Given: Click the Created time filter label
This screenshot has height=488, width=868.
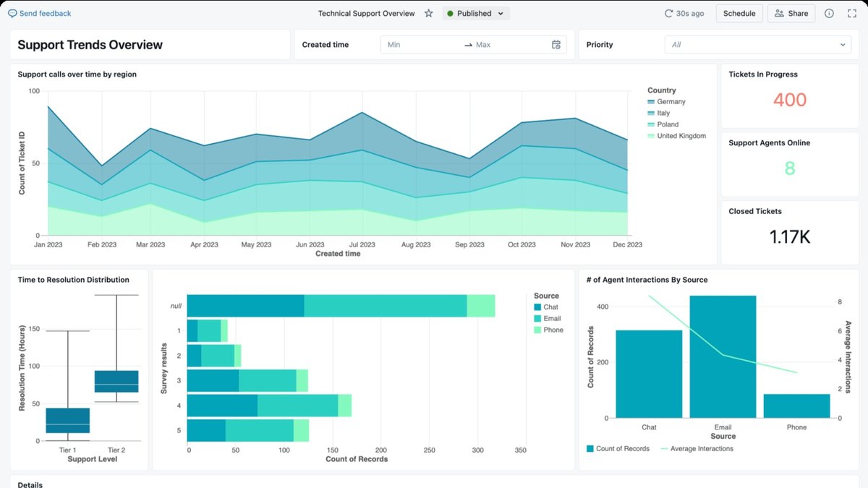Looking at the screenshot, I should (325, 45).
